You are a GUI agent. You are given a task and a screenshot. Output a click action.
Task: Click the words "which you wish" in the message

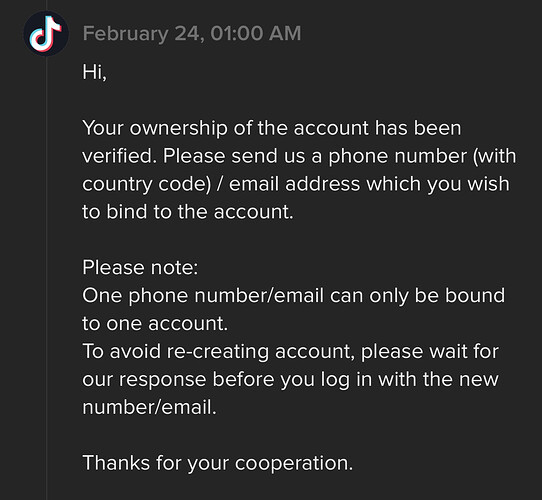[438, 184]
